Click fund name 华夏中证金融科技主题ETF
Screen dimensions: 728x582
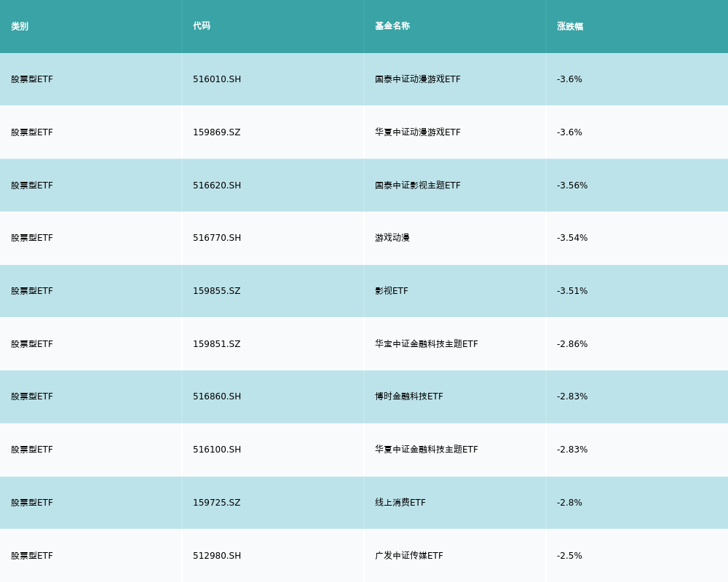click(x=426, y=450)
